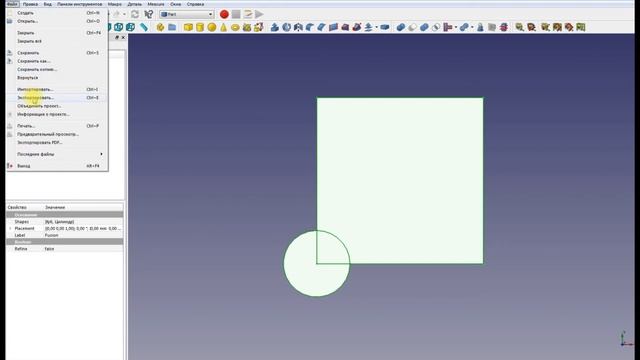Open the Справка menu
This screenshot has height=360, width=640.
click(196, 4)
